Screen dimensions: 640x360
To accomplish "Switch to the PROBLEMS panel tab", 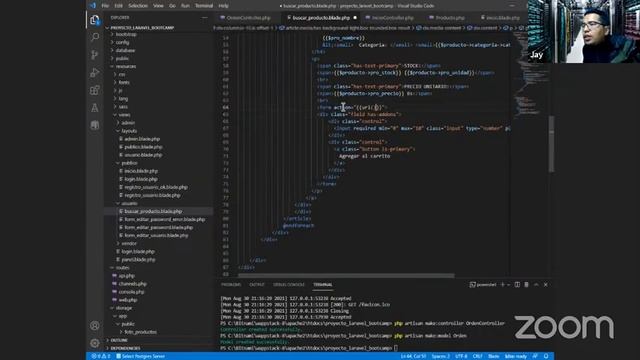I will pos(231,284).
